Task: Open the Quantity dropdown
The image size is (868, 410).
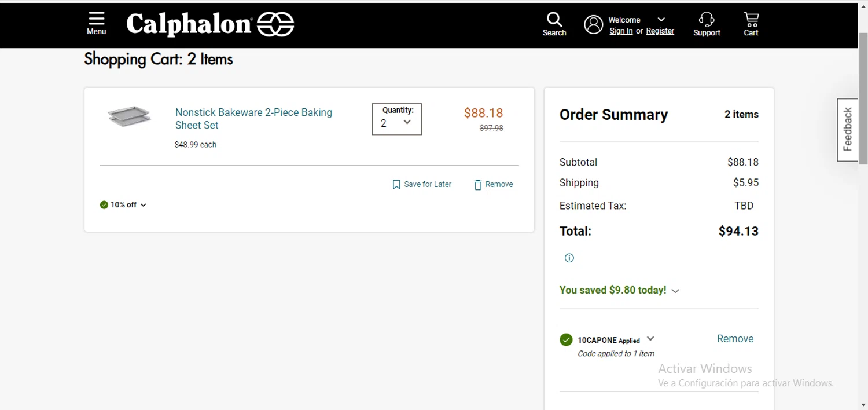Action: point(397,119)
